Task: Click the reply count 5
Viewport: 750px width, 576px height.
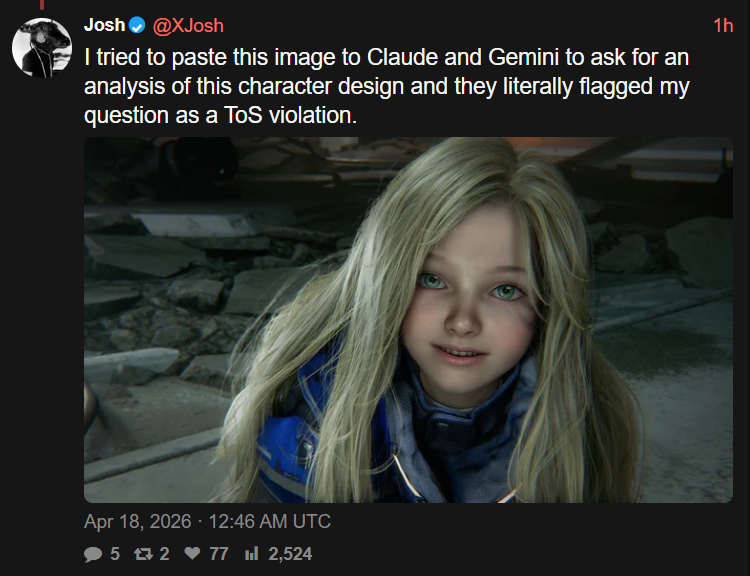Action: 115,553
